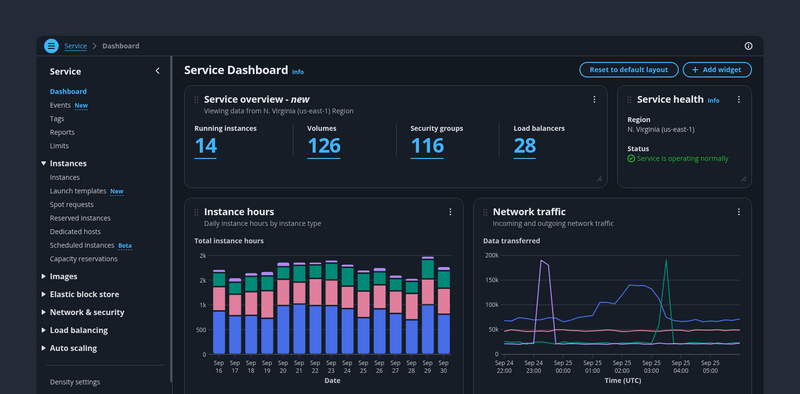Open Service overview widget options menu
Viewport: 800px width, 394px height.
tap(594, 100)
